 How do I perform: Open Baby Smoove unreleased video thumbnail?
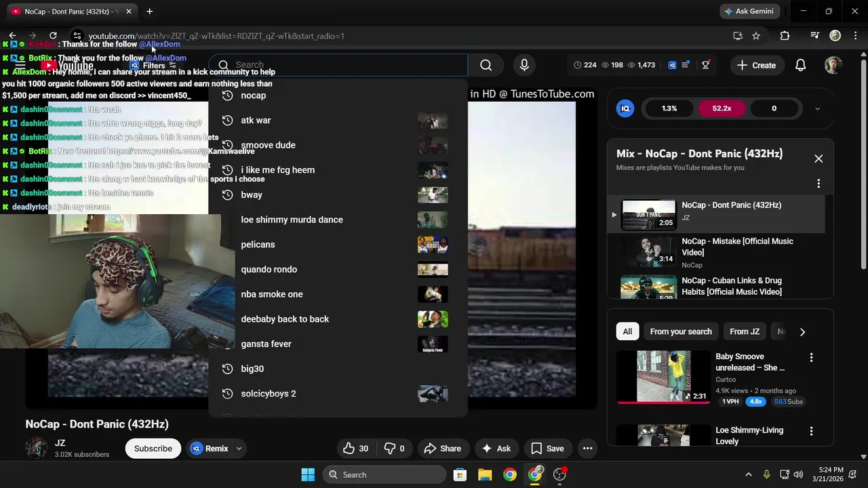coord(663,376)
